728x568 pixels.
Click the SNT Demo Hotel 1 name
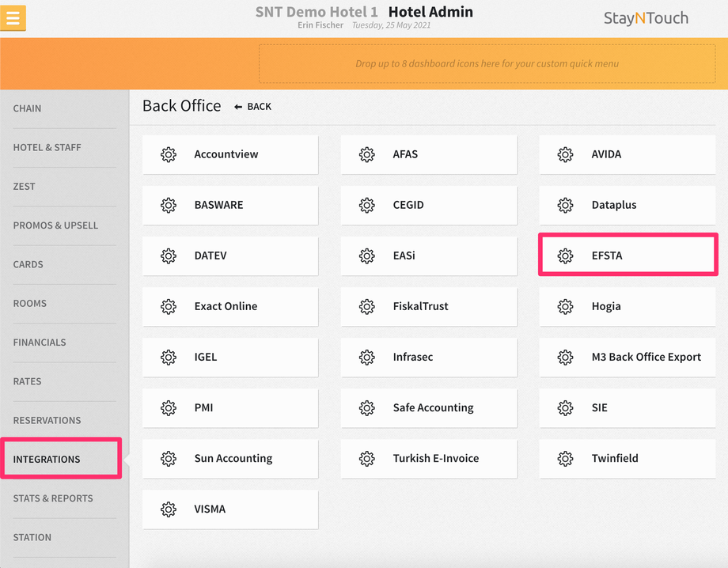pos(317,12)
